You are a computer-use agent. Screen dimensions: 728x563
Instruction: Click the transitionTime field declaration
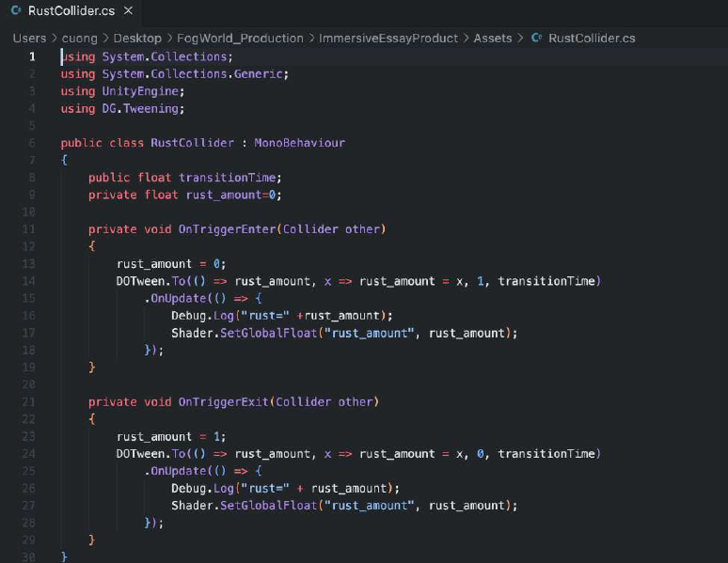coord(228,178)
